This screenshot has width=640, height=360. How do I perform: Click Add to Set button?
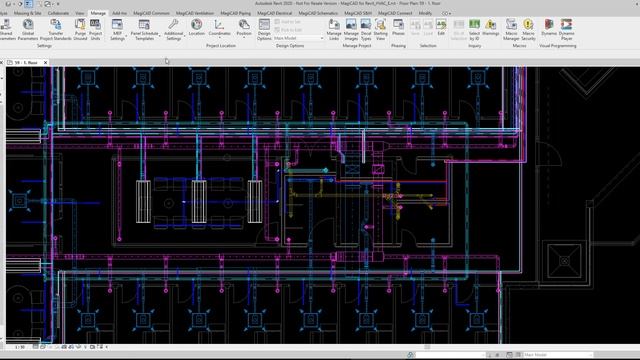pyautogui.click(x=288, y=22)
